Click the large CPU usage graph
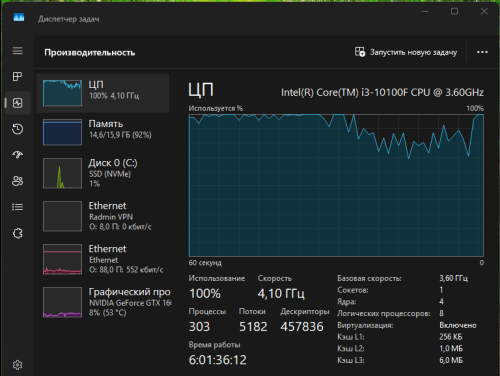500x376 pixels. 336,185
